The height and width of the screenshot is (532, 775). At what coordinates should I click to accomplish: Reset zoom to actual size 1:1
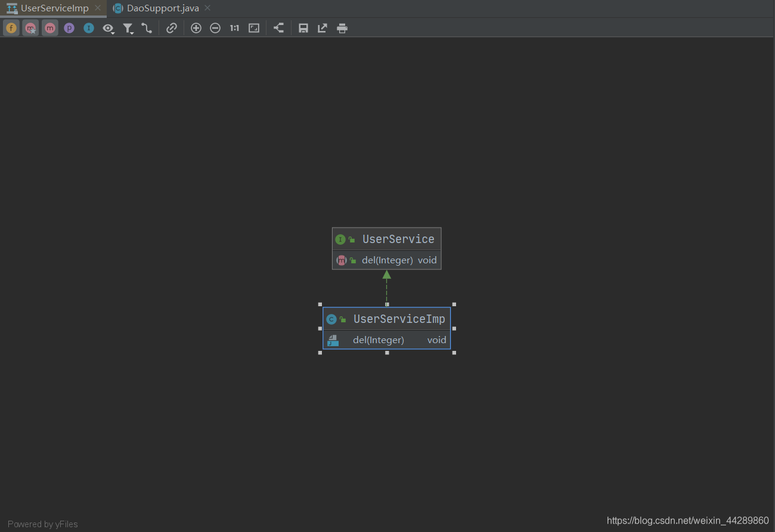[235, 28]
